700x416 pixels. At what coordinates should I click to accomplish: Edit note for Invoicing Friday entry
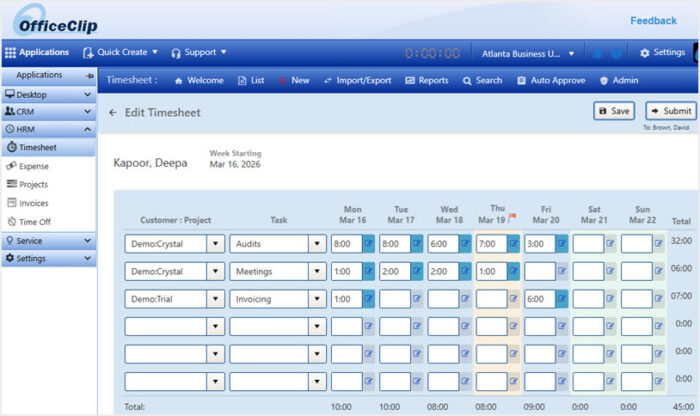(562, 299)
